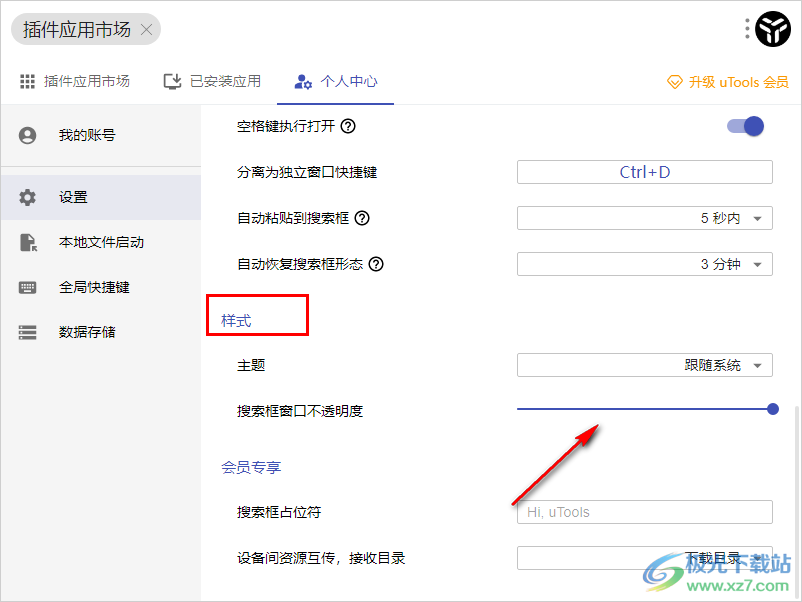Click the grid icon beside 插件应用市场 tab
The height and width of the screenshot is (602, 802).
coord(27,81)
